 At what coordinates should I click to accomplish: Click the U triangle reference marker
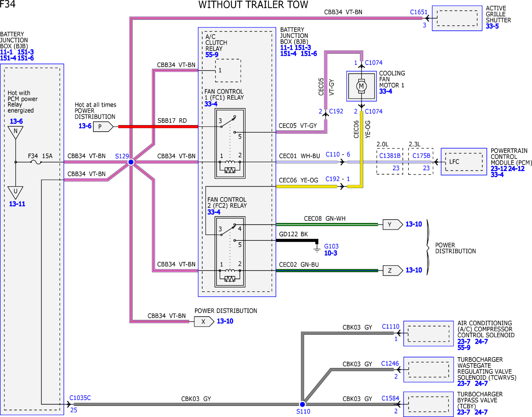click(15, 192)
